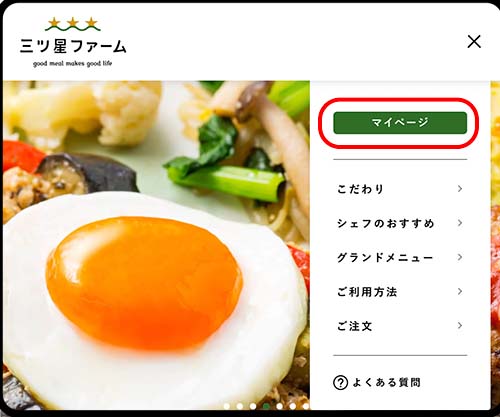
Task: Go to the first carousel dot
Action: (227, 406)
